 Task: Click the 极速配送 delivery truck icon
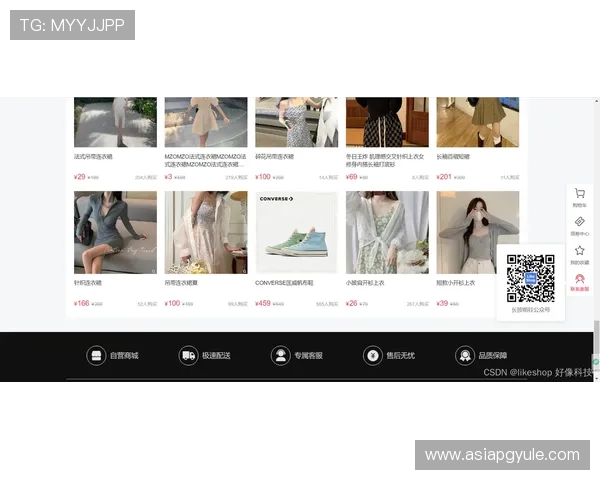[188, 355]
